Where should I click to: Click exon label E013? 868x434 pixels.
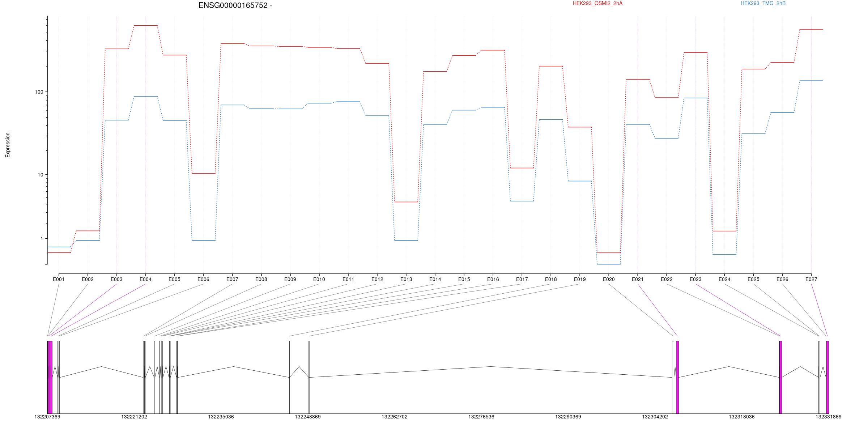[x=406, y=279]
